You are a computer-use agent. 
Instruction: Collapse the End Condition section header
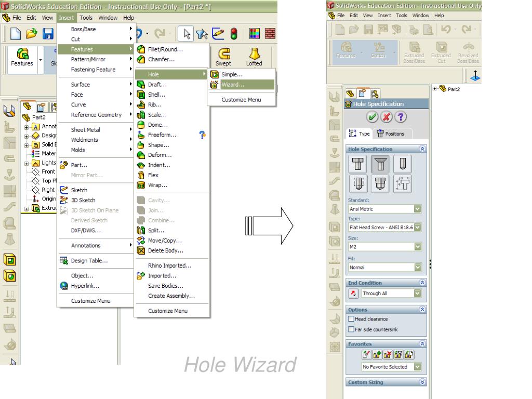(x=422, y=283)
